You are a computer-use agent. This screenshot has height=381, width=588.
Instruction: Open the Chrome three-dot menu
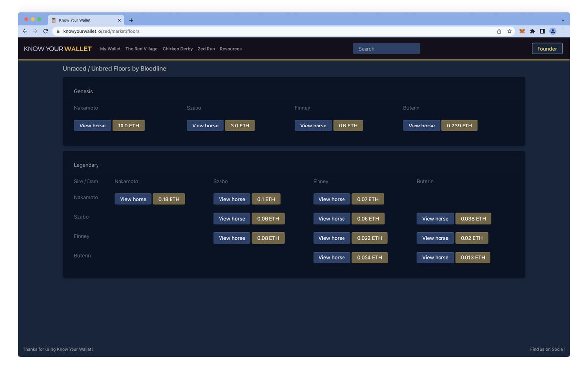563,31
